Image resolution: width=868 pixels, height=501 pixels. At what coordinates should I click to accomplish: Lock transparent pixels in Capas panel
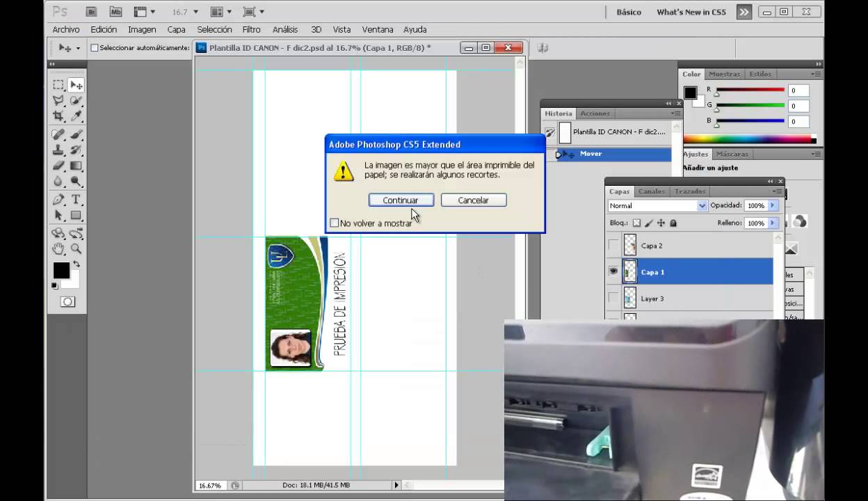(636, 223)
